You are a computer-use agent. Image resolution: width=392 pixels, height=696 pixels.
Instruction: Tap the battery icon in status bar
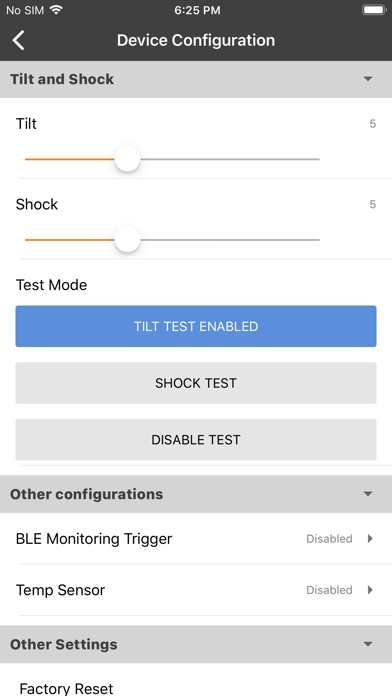374,10
